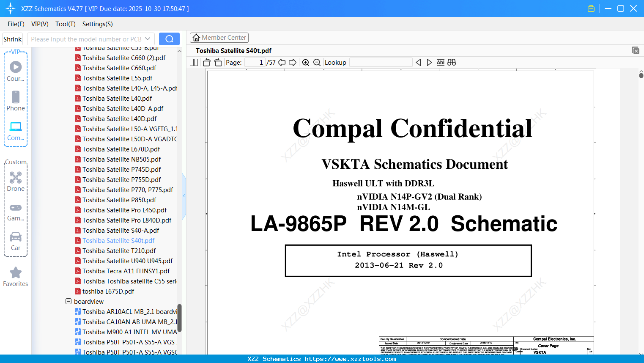The image size is (644, 363).
Task: Rotate page clockwise
Action: pos(218,63)
